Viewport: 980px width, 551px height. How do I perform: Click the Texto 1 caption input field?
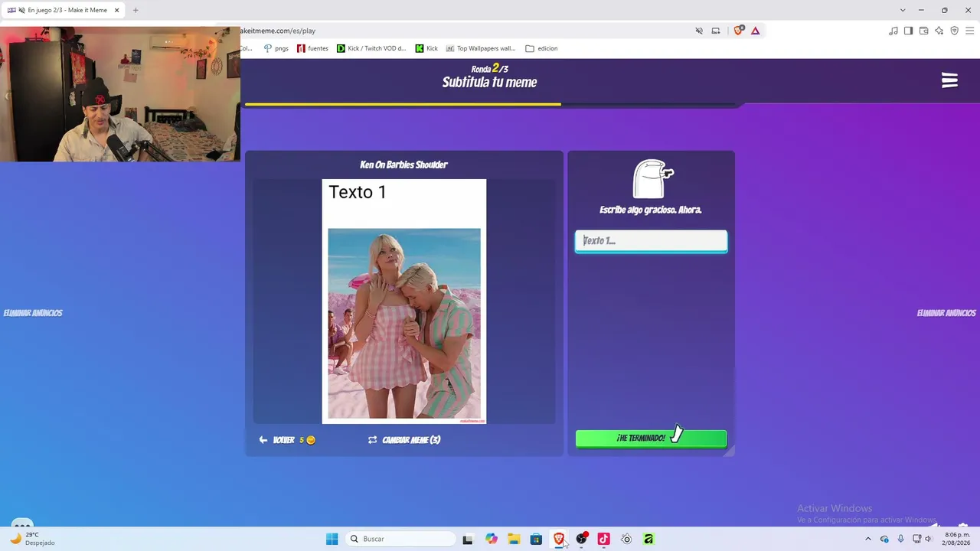coord(651,241)
